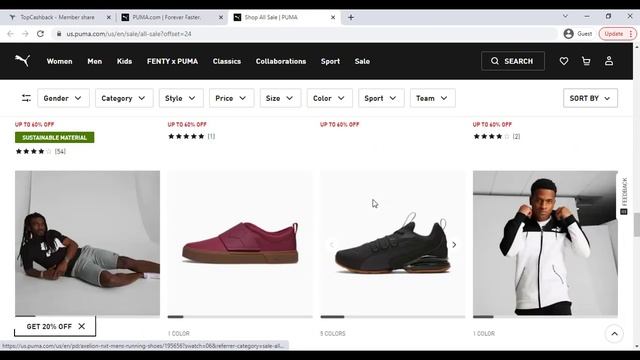Open the account profile icon
Image resolution: width=640 pixels, height=360 pixels.
pyautogui.click(x=609, y=61)
